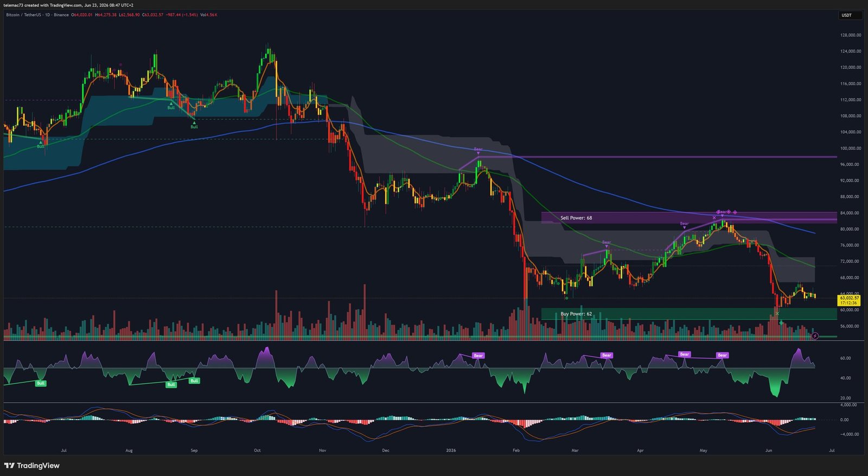Screen dimensions: 868x476
Task: Click the close value C63,032.57
Action: point(153,15)
